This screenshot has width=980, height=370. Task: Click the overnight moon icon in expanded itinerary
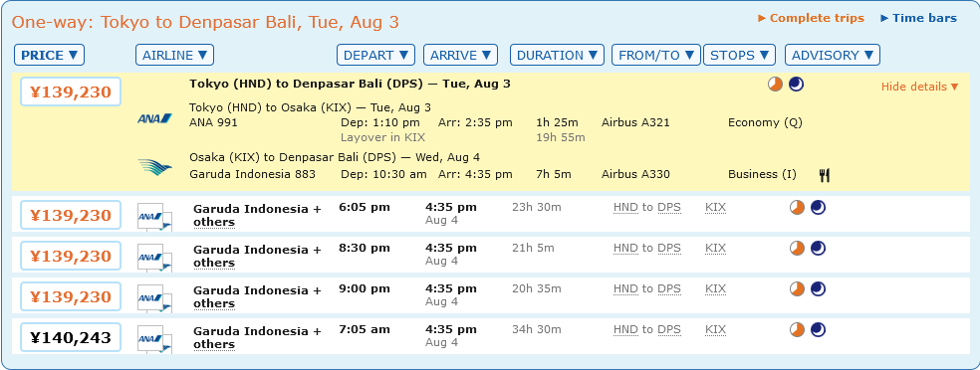click(796, 85)
